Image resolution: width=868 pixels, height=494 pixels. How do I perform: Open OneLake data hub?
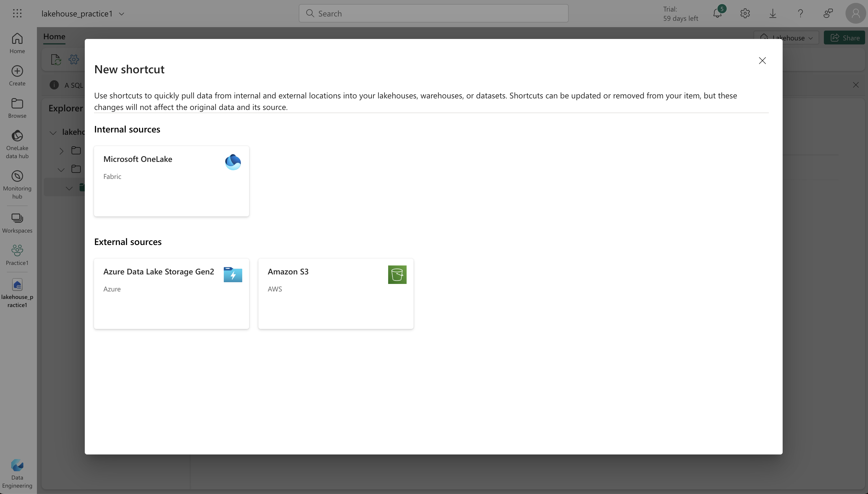click(17, 144)
